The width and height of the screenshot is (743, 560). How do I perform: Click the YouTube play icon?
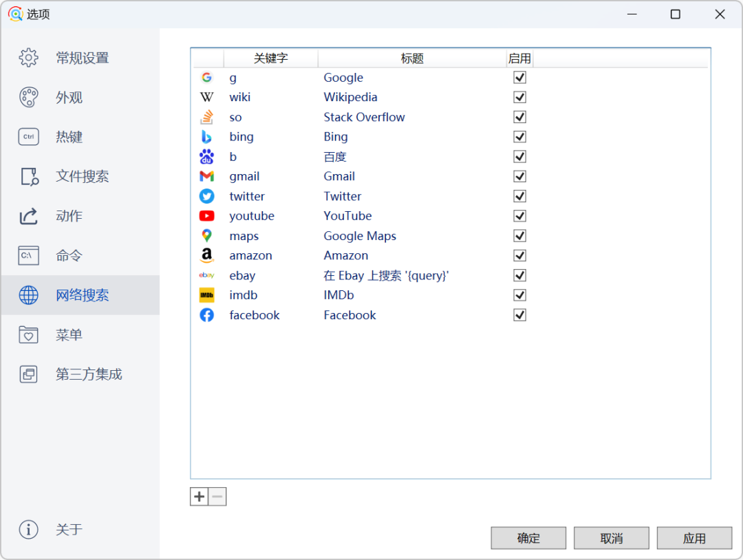pos(206,216)
